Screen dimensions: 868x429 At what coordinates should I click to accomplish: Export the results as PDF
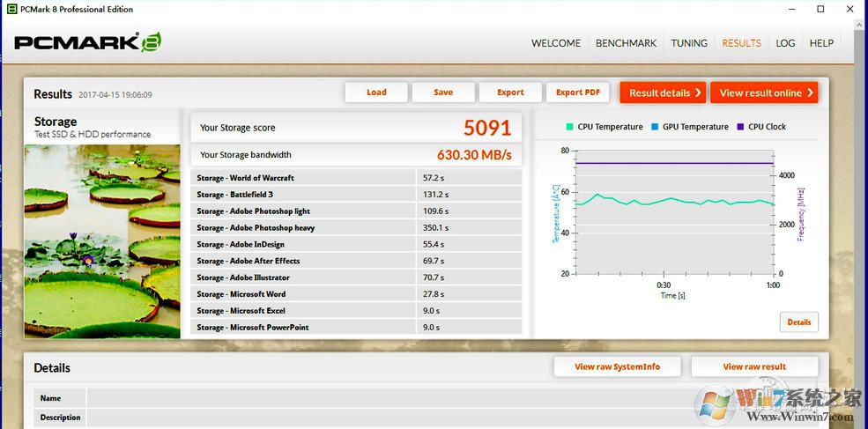click(578, 92)
